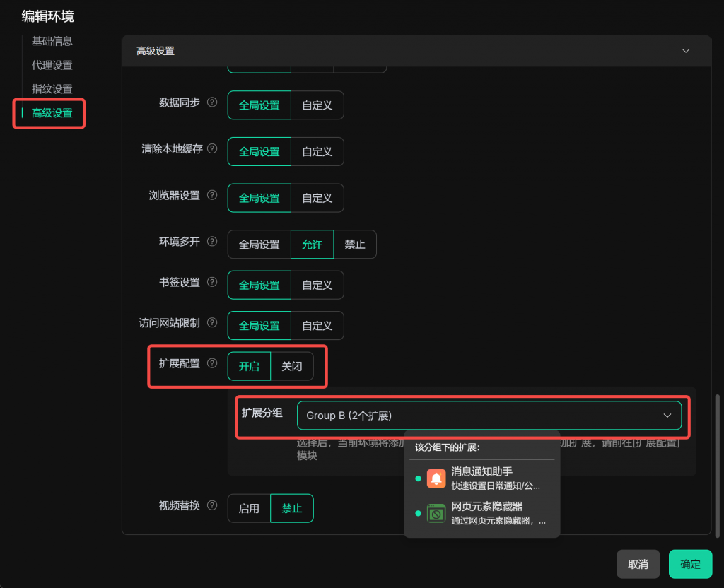This screenshot has width=724, height=588.
Task: Click the help icon beside 扩展配置
Action: click(211, 365)
